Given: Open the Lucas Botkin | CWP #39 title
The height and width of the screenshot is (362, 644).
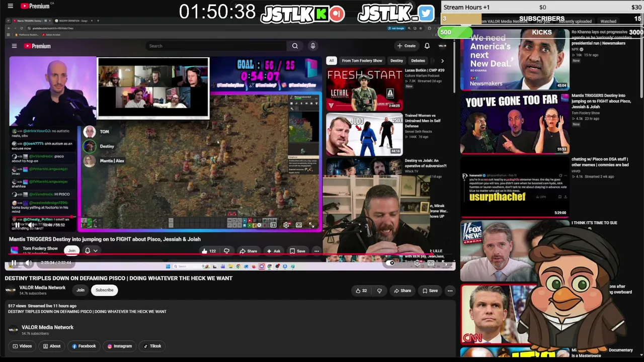Looking at the screenshot, I should (x=425, y=70).
